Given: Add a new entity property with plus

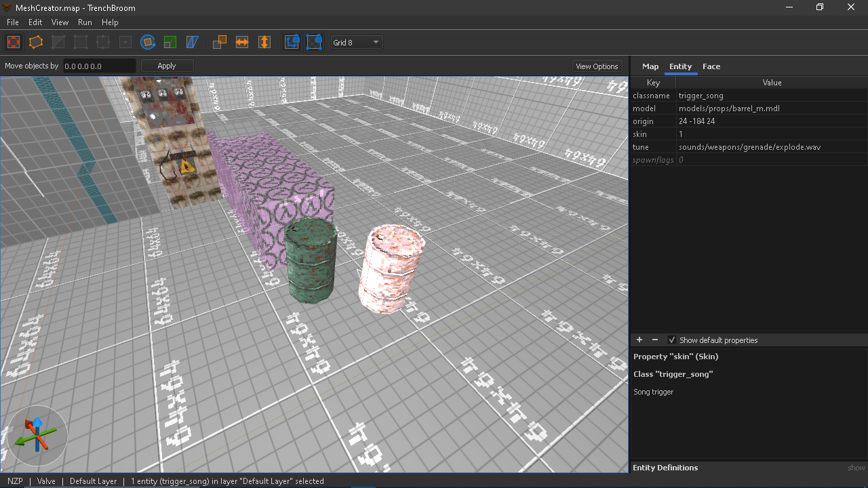Looking at the screenshot, I should tap(639, 340).
